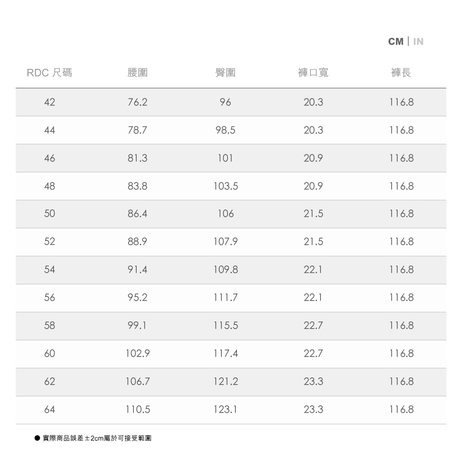Screen dimensions: 462x476
Task: Click the RDC 尺碼 column header
Action: (49, 73)
